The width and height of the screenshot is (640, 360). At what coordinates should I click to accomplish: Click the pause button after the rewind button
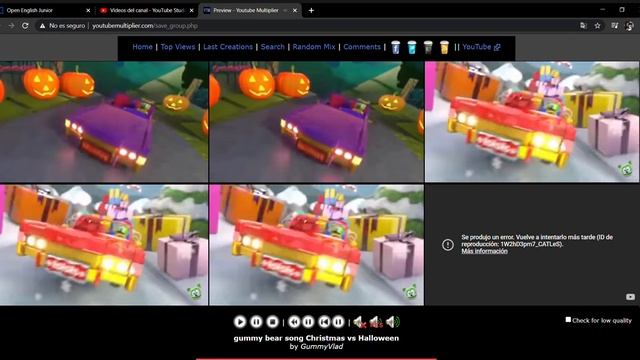(309, 322)
